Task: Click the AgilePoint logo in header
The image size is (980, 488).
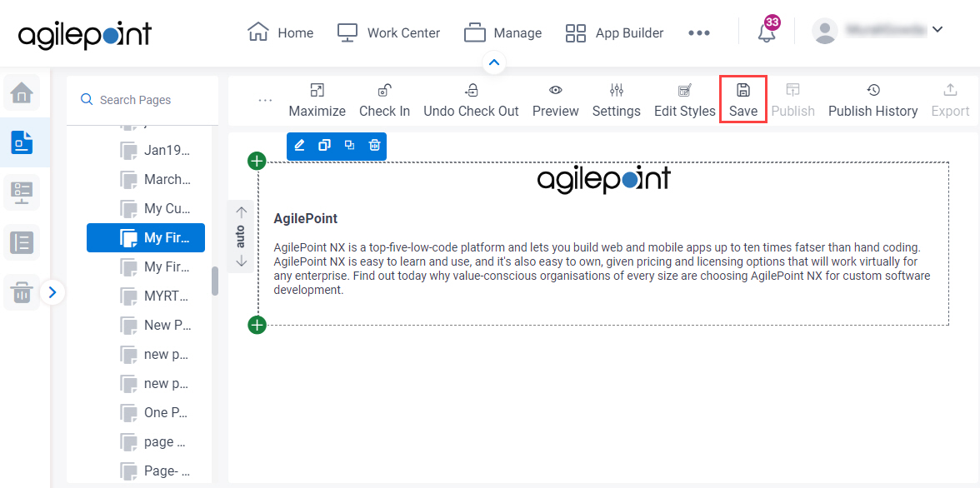Action: point(84,34)
